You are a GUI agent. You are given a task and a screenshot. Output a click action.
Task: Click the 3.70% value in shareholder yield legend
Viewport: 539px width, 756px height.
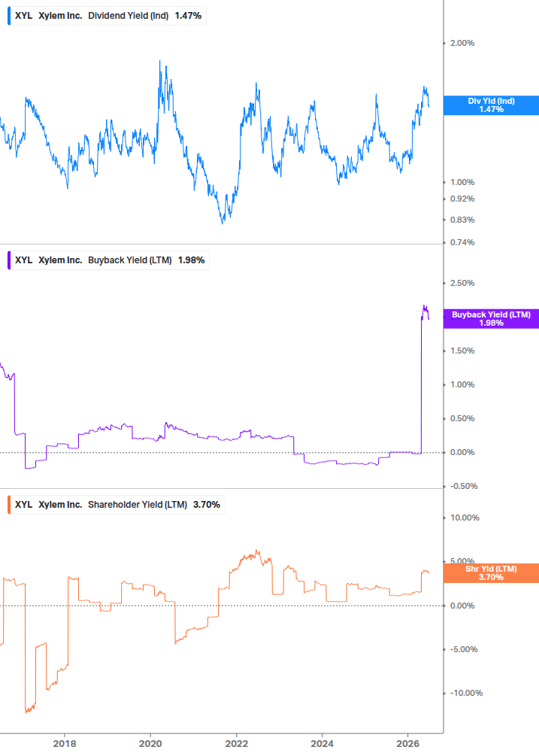point(207,505)
